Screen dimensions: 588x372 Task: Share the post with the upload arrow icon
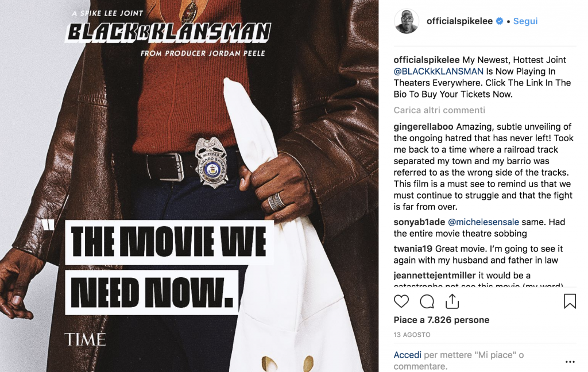[452, 301]
